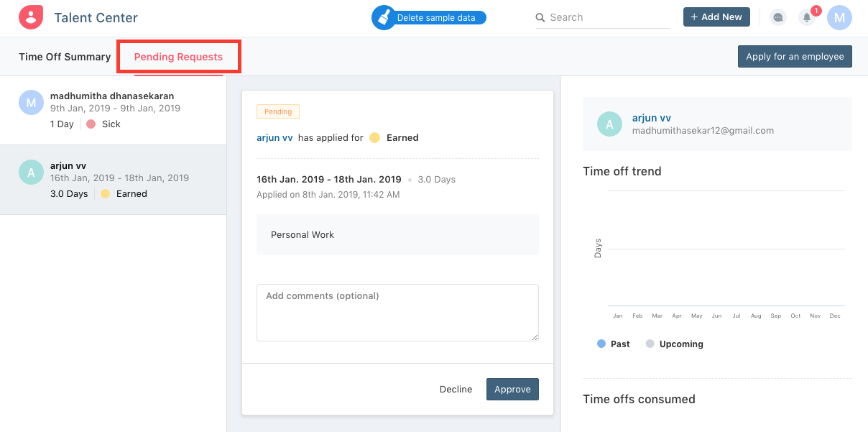Click the user avatar in the top bar
Image resolution: width=868 pixels, height=432 pixels.
[x=839, y=17]
